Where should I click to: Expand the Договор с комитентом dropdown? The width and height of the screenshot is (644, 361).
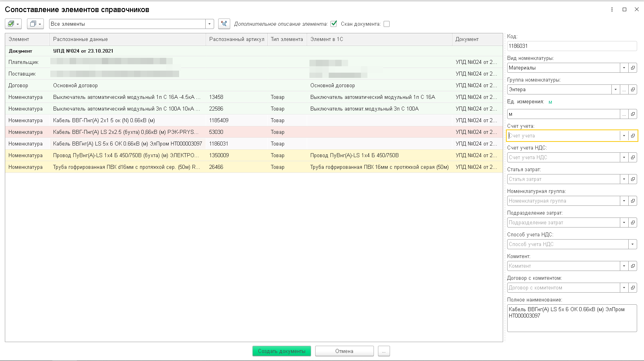tap(624, 288)
